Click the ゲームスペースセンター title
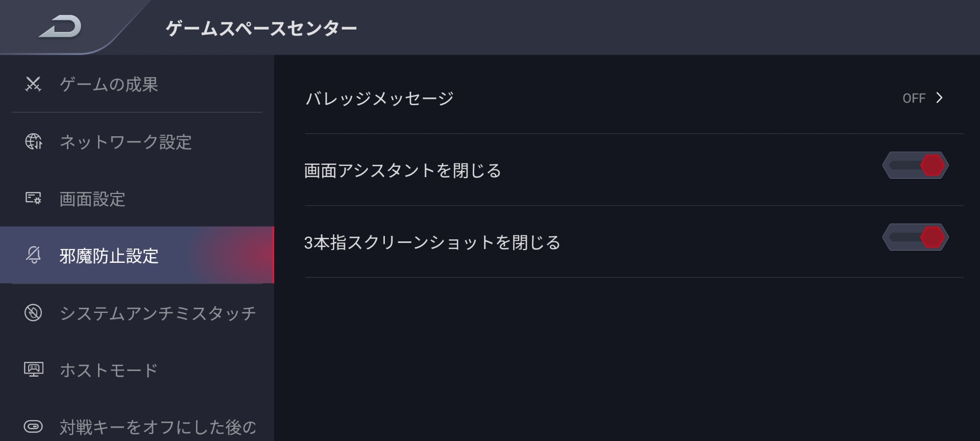Image resolution: width=980 pixels, height=441 pixels. pos(261,28)
